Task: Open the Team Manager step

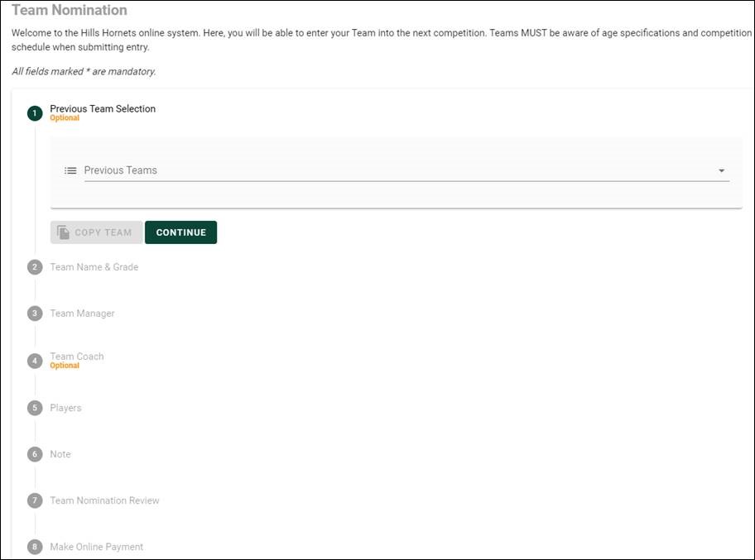Action: (x=82, y=314)
